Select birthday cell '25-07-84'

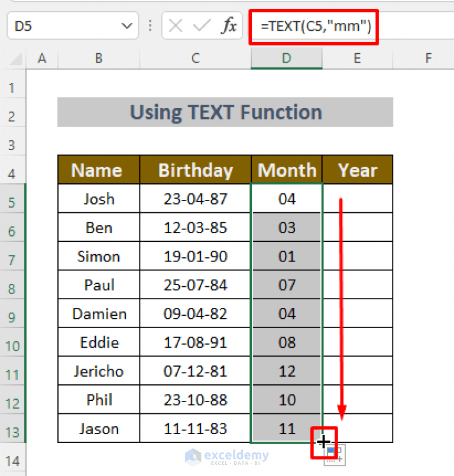[x=196, y=285]
